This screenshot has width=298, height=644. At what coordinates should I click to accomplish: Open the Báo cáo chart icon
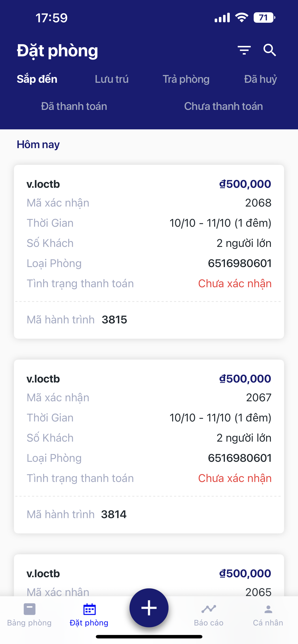tap(209, 609)
